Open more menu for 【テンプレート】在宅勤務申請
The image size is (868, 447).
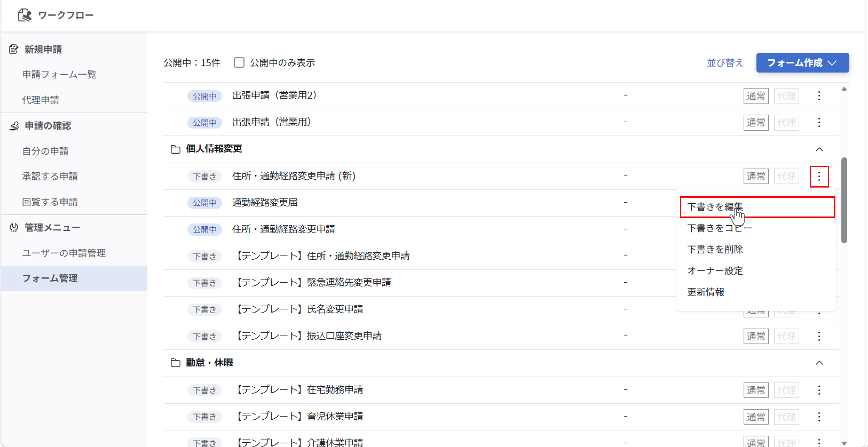click(x=819, y=390)
